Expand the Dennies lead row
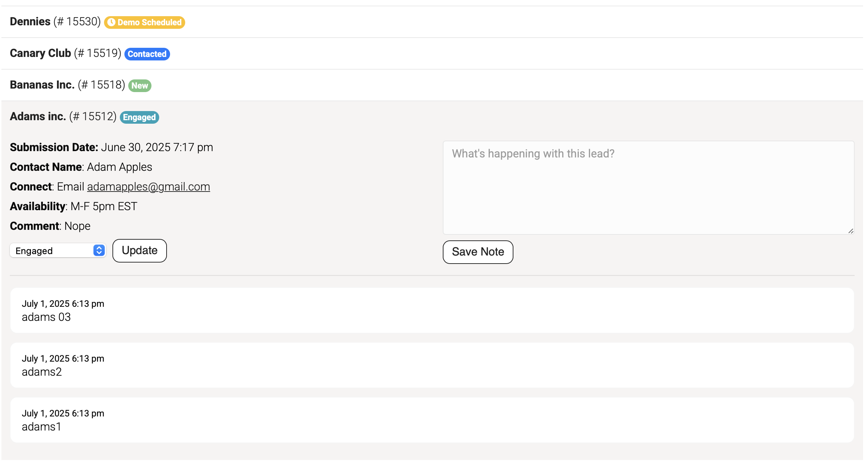This screenshot has width=868, height=466. 432,22
